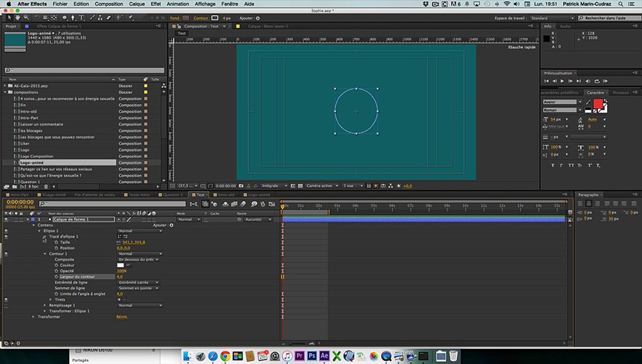Click the Fond fill swatch in toolbar

tap(186, 18)
